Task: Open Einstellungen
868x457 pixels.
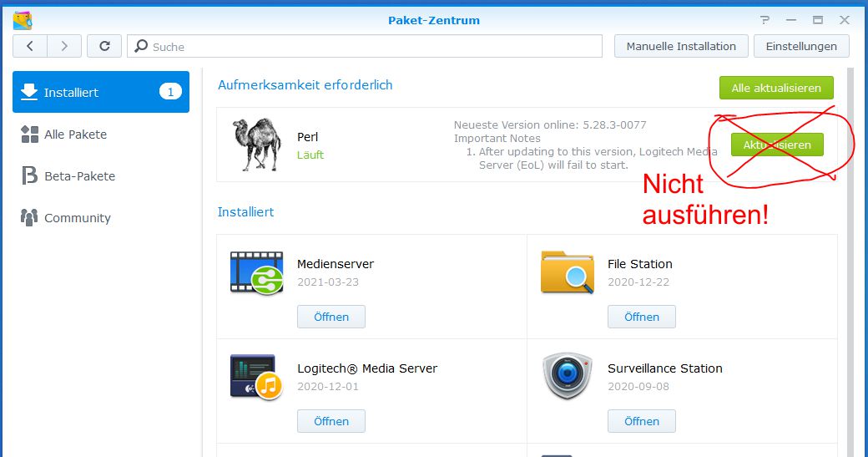Action: point(801,46)
